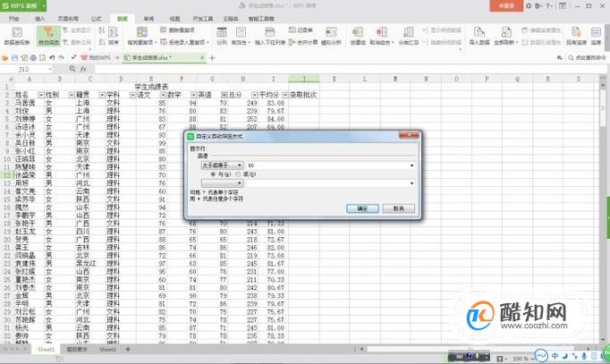Image resolution: width=610 pixels, height=364 pixels.
Task: Select the 与 (And) radio button
Action: (x=213, y=174)
